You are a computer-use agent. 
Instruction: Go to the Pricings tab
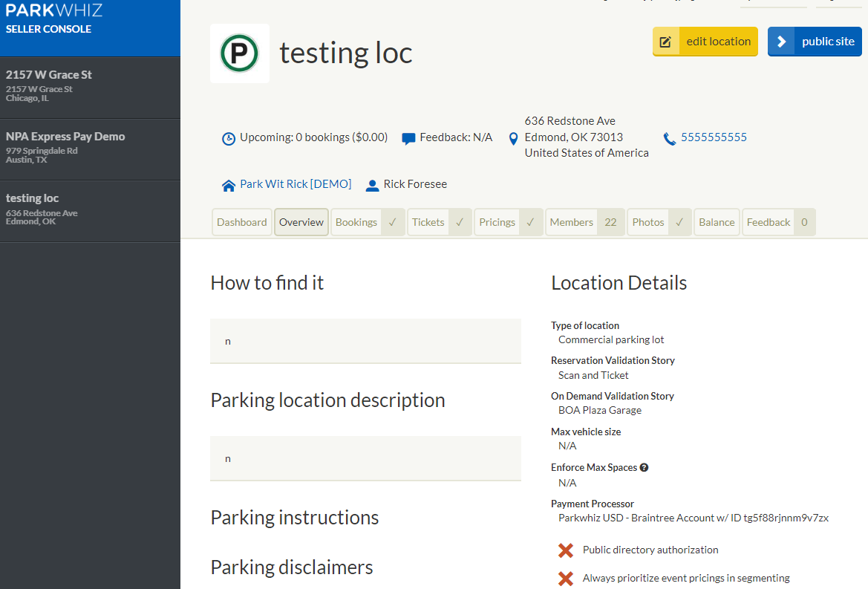[x=508, y=222]
